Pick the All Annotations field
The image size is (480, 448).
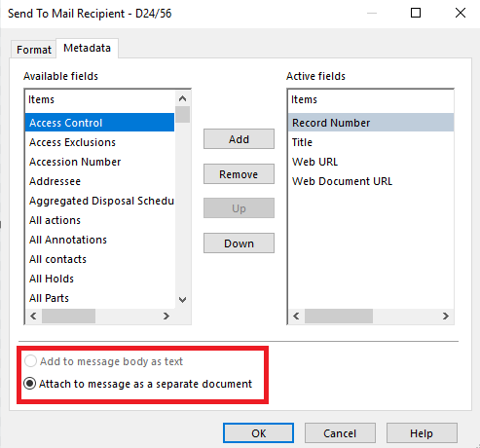(x=99, y=240)
